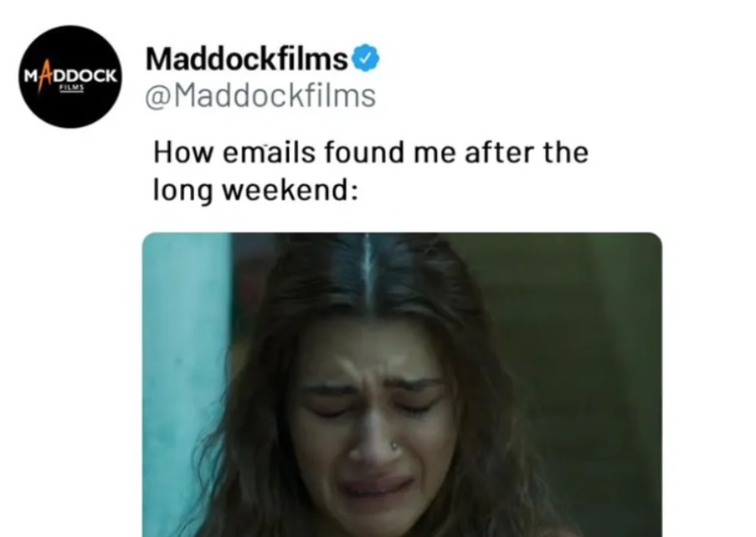Select the word "weekend:" in the tweet
This screenshot has height=537, width=756.
point(290,190)
